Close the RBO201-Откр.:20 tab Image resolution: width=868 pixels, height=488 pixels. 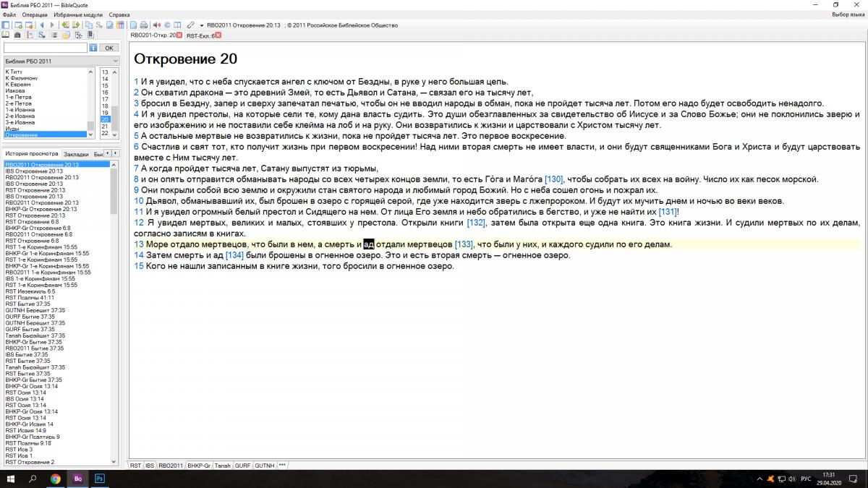point(179,35)
